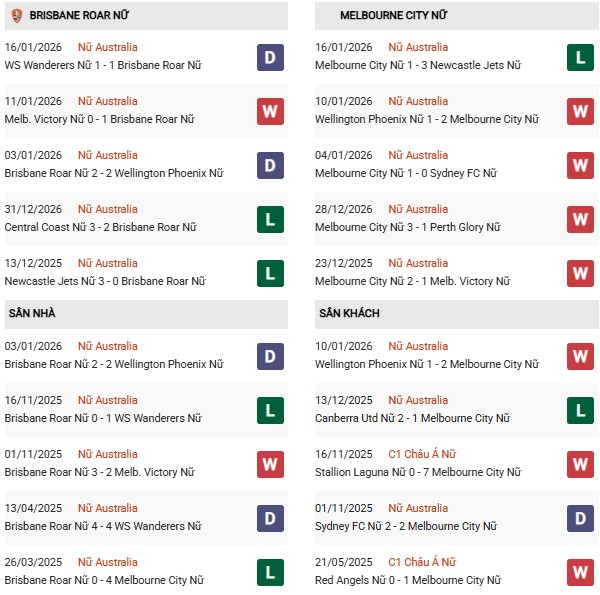Click the L badge for Central Coast 3-2 Brisbane Roar

coord(270,219)
